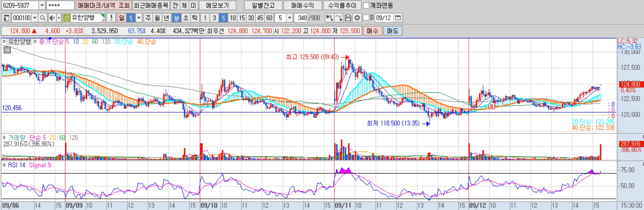
Task: Choose the 1-minute interval button
Action: 205,18
